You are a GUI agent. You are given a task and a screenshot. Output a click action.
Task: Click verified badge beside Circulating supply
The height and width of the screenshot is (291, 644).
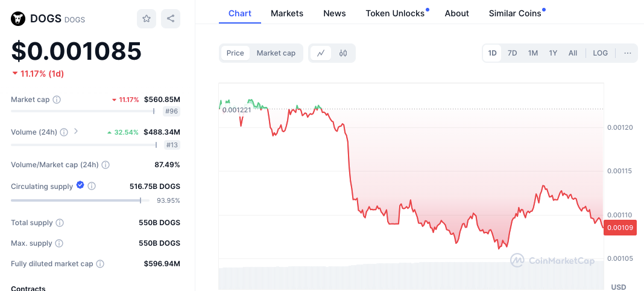point(81,185)
